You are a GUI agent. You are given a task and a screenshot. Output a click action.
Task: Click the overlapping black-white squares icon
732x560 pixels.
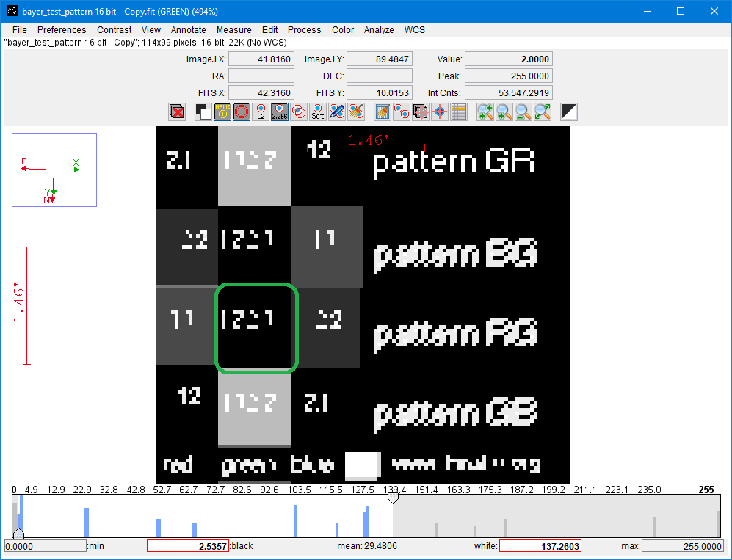pyautogui.click(x=203, y=112)
